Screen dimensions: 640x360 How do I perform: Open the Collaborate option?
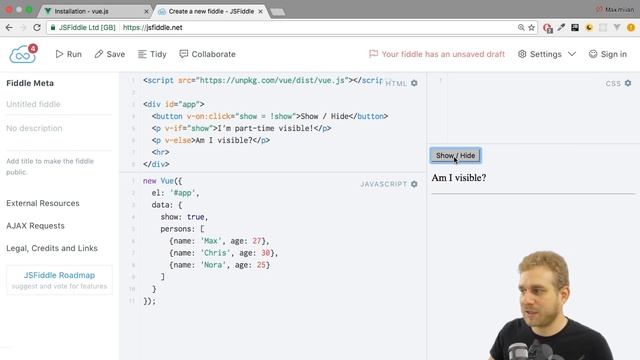point(207,54)
